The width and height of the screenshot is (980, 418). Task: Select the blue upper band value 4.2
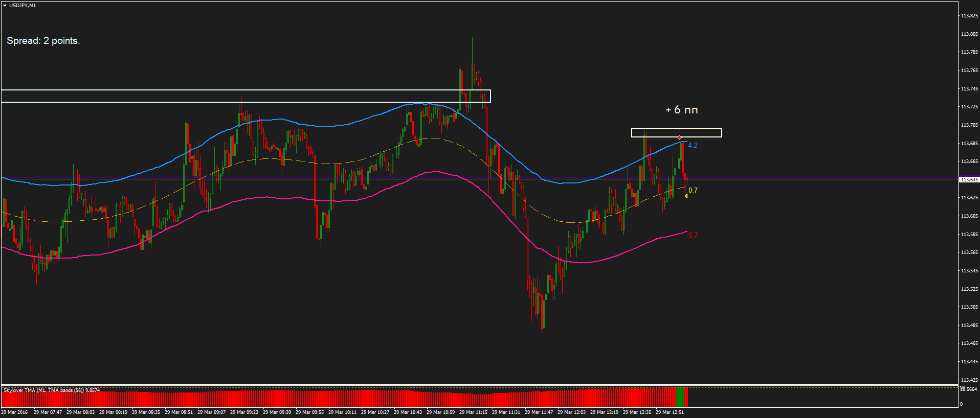(x=693, y=146)
